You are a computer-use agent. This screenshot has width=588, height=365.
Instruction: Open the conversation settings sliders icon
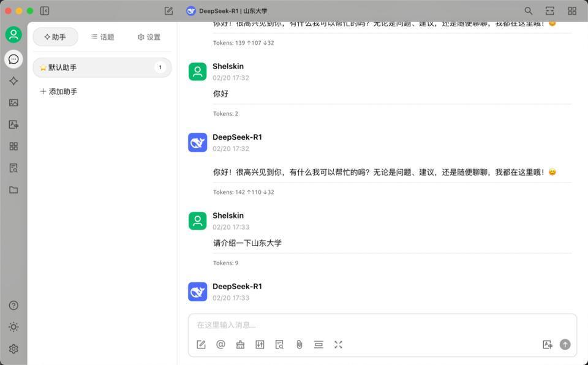[260, 345]
